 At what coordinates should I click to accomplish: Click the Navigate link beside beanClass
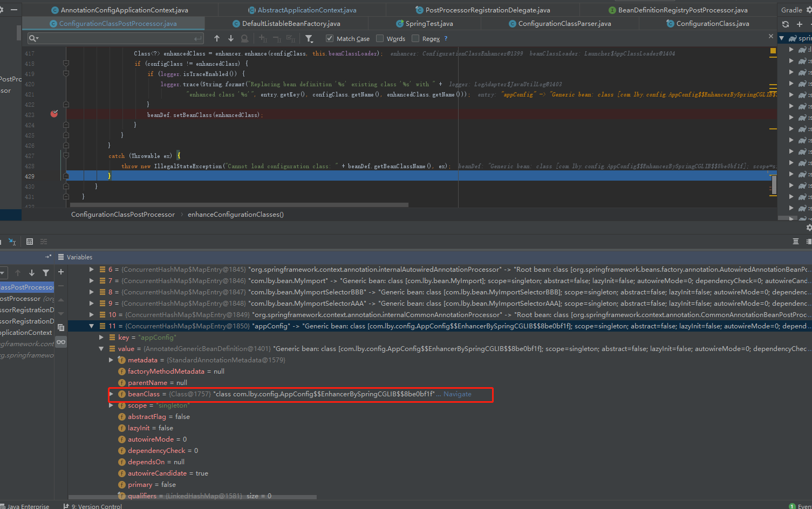(457, 394)
